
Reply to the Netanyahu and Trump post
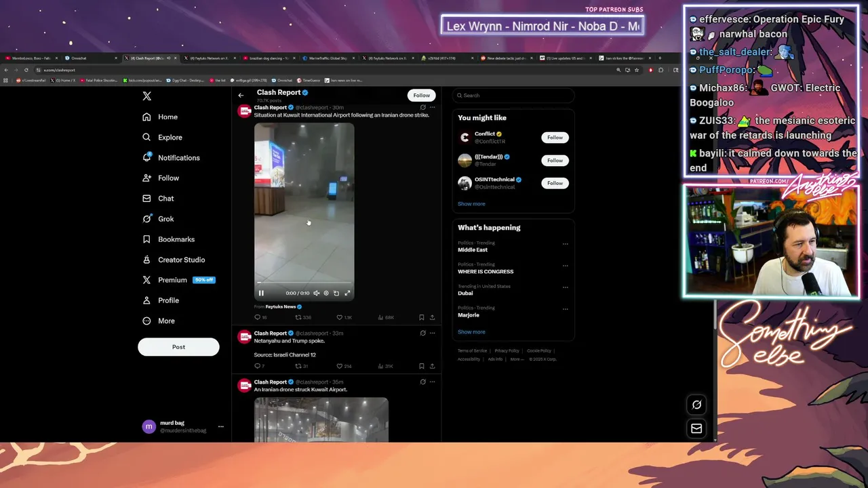point(258,366)
